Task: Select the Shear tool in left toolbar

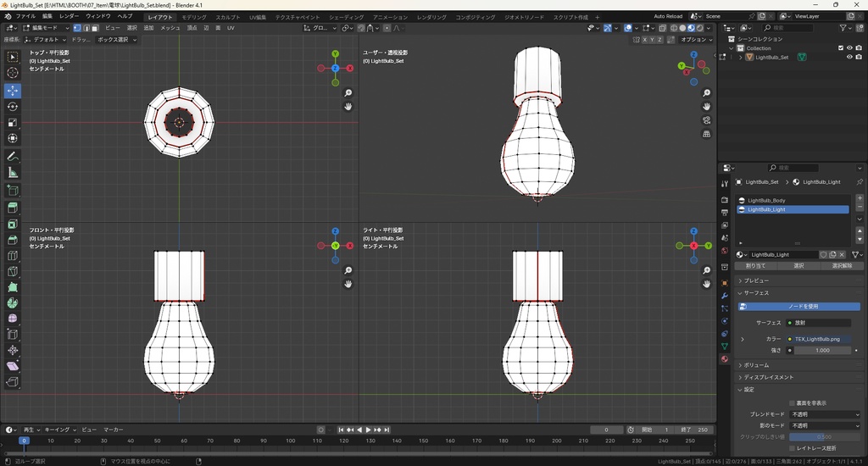Action: [x=12, y=366]
